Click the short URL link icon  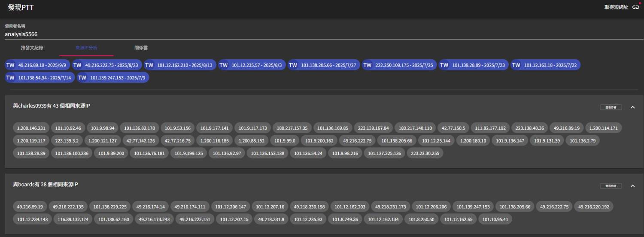pos(635,7)
